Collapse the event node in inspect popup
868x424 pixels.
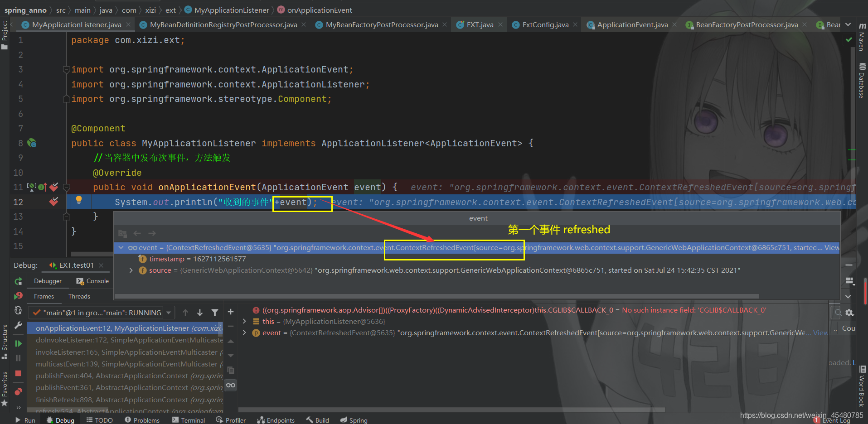pos(121,248)
